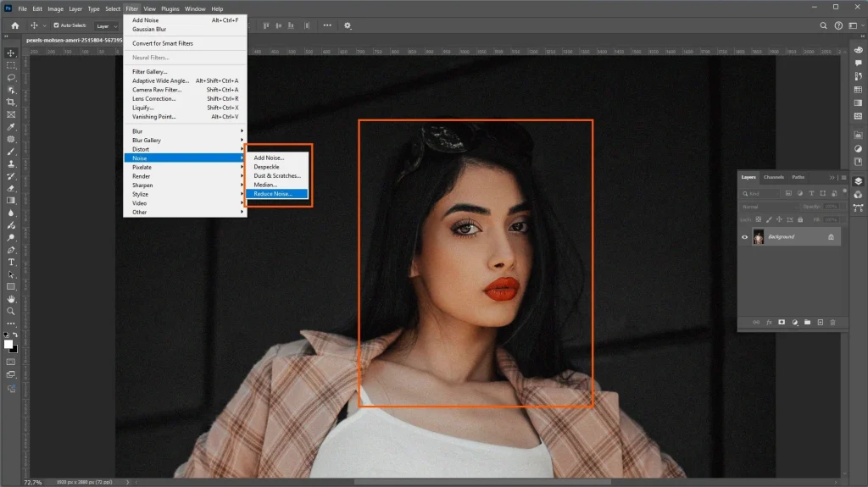Create new adjustment layer icon
Image resolution: width=868 pixels, height=487 pixels.
tap(795, 322)
